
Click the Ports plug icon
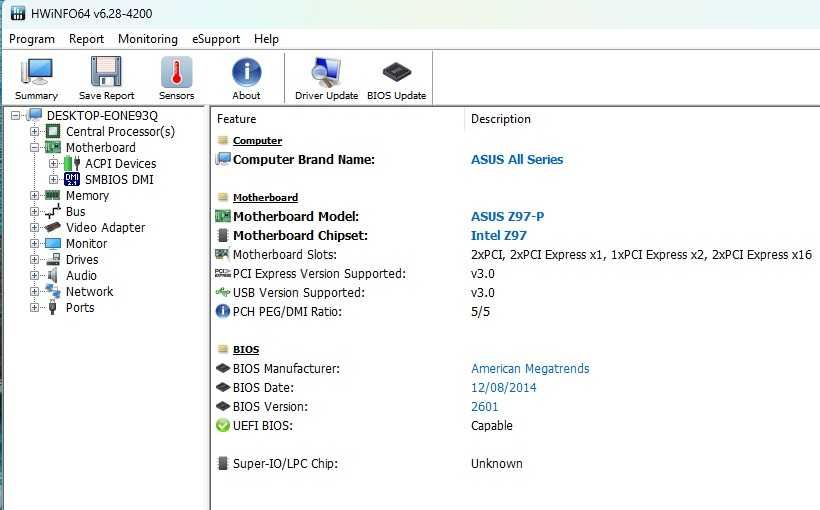(52, 307)
